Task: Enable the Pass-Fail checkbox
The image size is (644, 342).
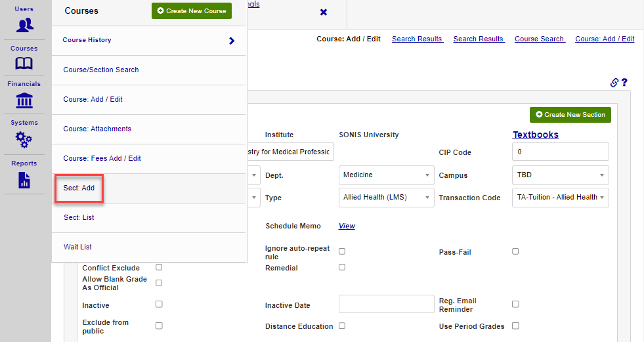Action: (x=515, y=251)
